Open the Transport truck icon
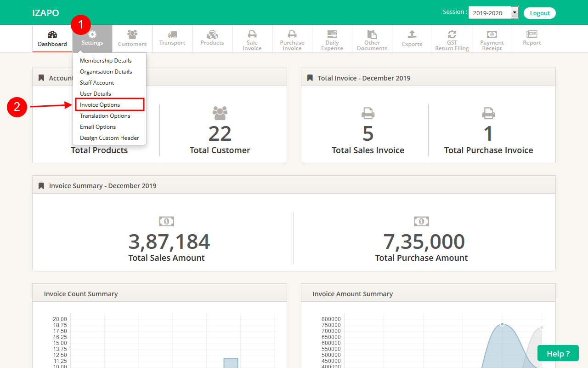588x368 pixels. [x=172, y=34]
